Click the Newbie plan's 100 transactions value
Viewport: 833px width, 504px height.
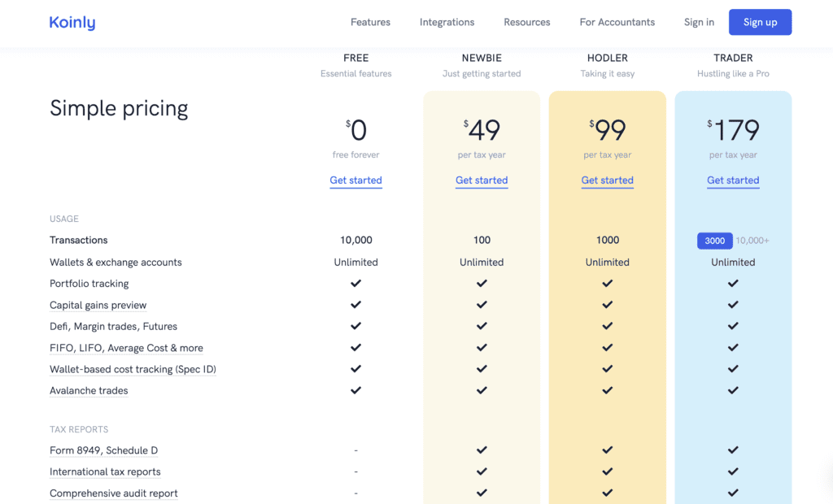point(482,240)
